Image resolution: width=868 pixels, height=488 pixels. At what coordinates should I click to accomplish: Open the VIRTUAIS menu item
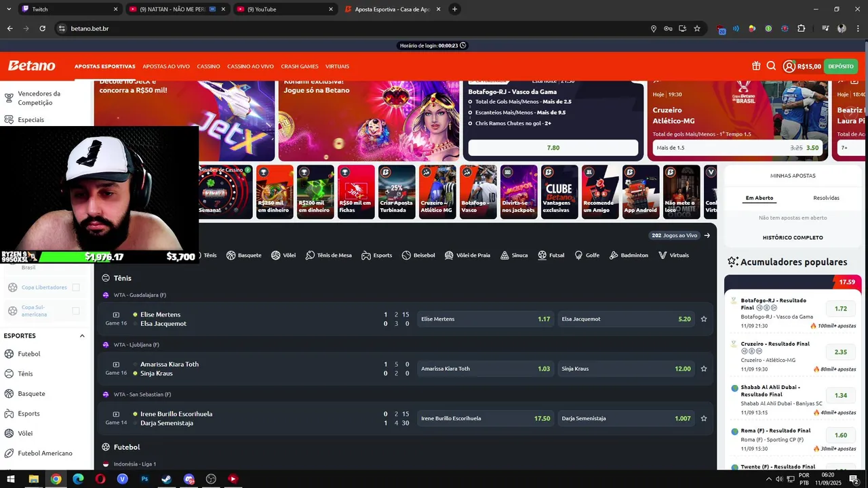[337, 66]
